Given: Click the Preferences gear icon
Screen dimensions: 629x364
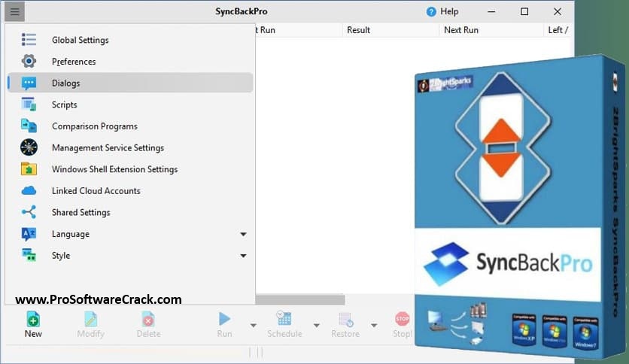Looking at the screenshot, I should coord(29,62).
